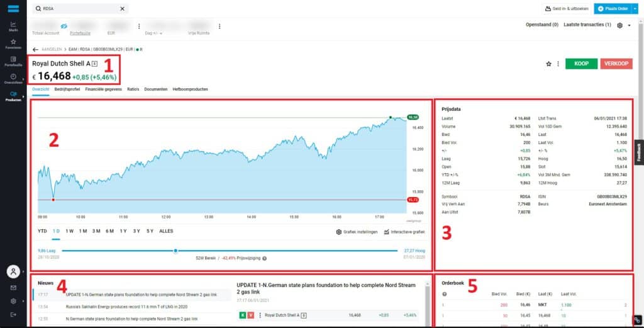Open Markt in the sidebar
The height and width of the screenshot is (328, 644).
(13, 26)
